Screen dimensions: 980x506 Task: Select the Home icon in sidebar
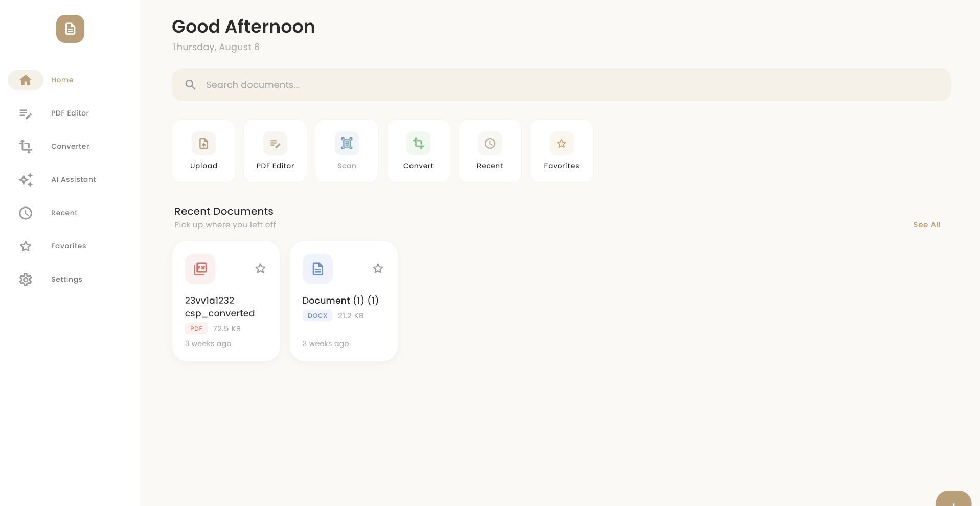[26, 80]
